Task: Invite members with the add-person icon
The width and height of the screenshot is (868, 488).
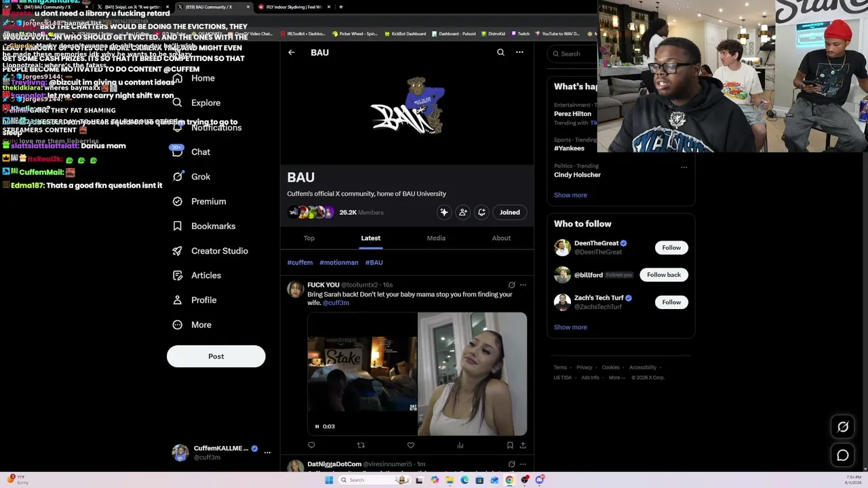Action: (463, 212)
